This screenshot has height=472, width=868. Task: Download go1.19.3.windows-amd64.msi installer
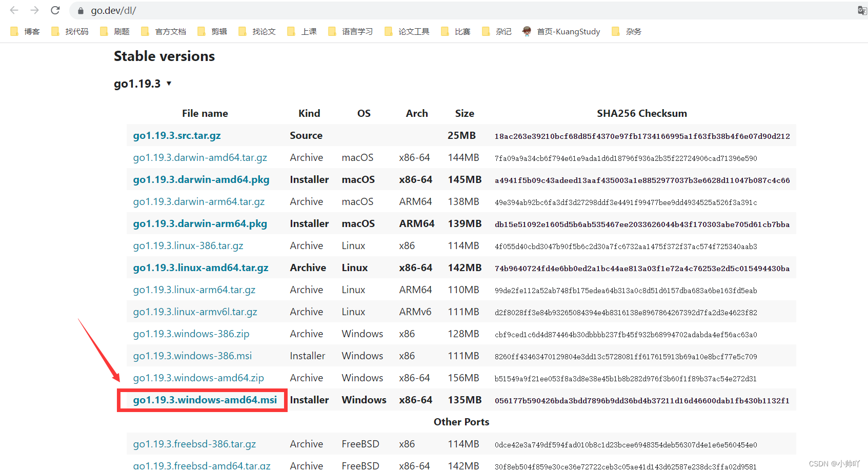click(x=205, y=400)
